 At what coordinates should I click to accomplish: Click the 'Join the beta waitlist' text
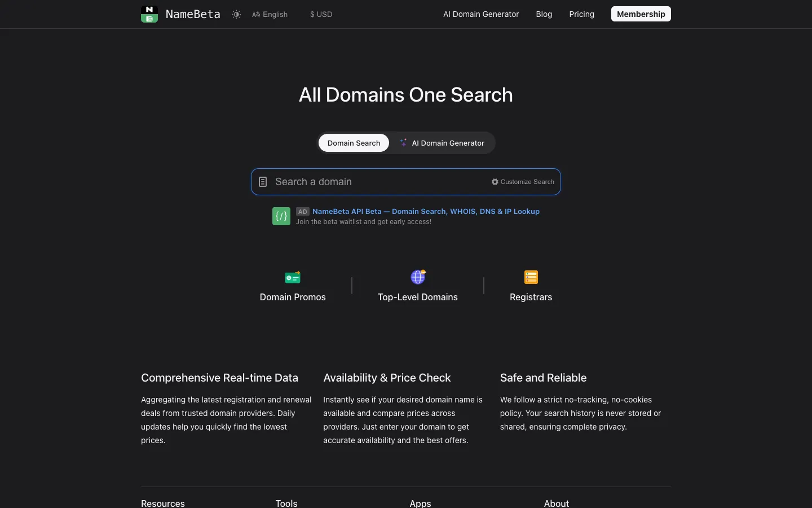364,222
